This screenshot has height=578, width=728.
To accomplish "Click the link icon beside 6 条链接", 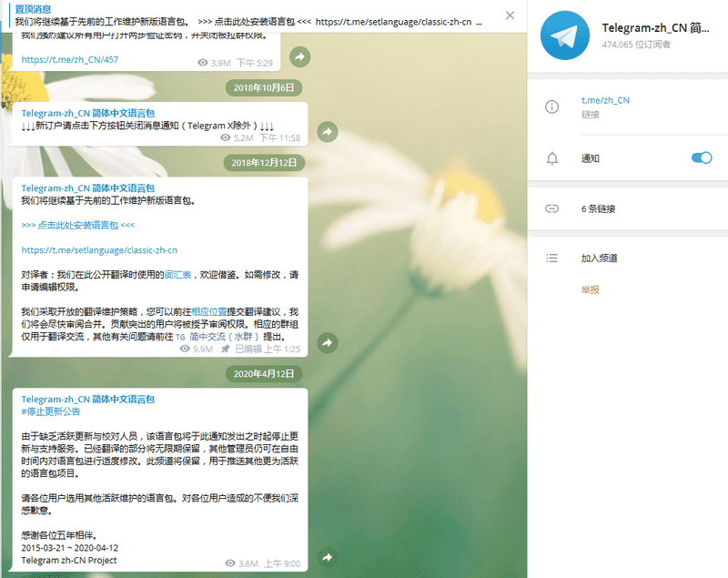I will 552,208.
